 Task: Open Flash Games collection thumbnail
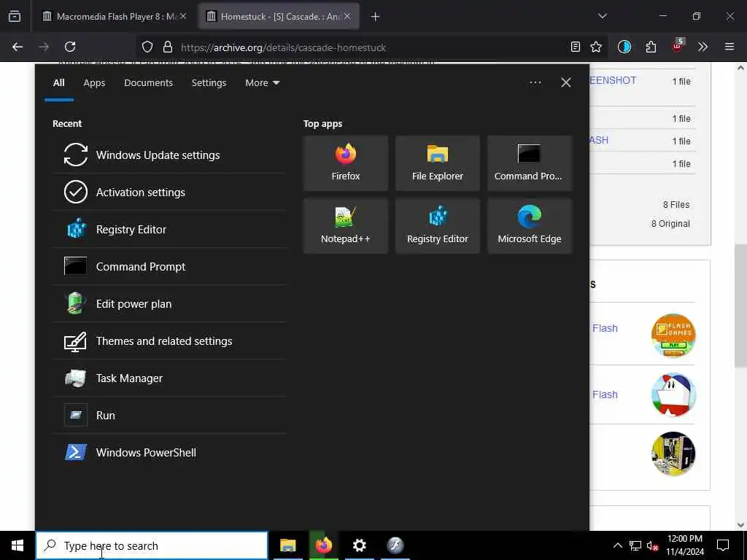point(673,335)
